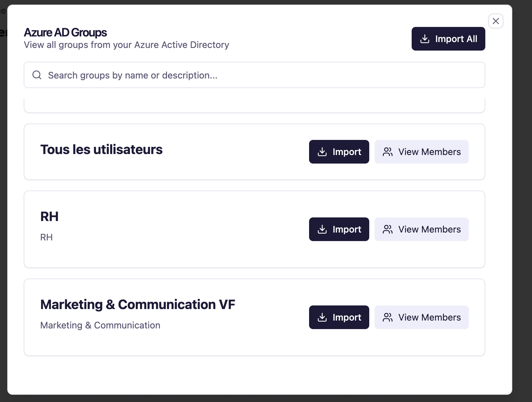Click people icon for Tous les utilisateurs members
The image size is (532, 402).
[x=388, y=152]
